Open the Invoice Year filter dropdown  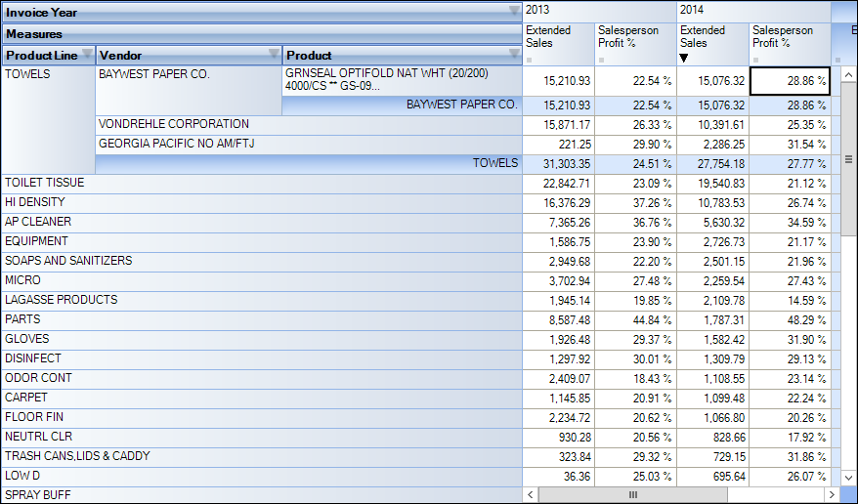tap(514, 11)
